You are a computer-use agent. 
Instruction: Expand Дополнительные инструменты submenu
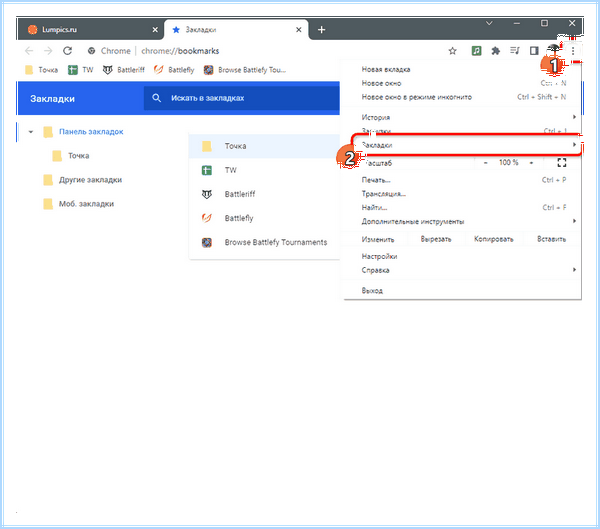pyautogui.click(x=463, y=221)
